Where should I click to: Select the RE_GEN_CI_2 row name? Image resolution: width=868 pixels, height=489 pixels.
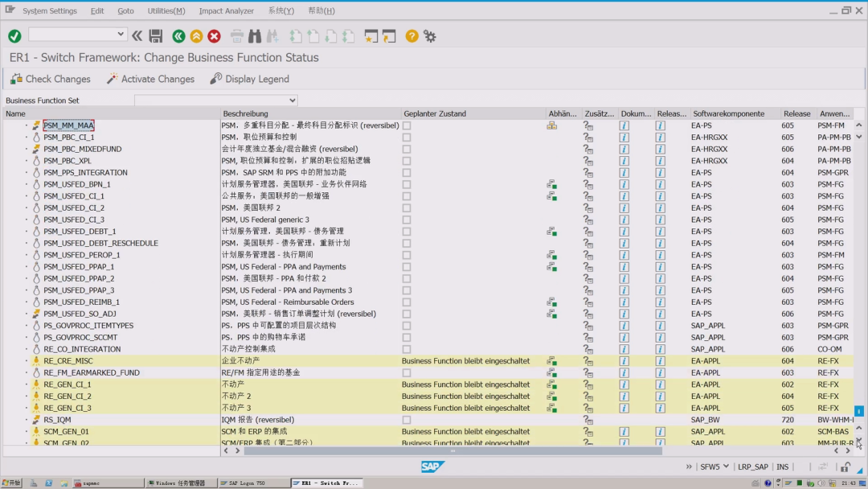tap(68, 397)
